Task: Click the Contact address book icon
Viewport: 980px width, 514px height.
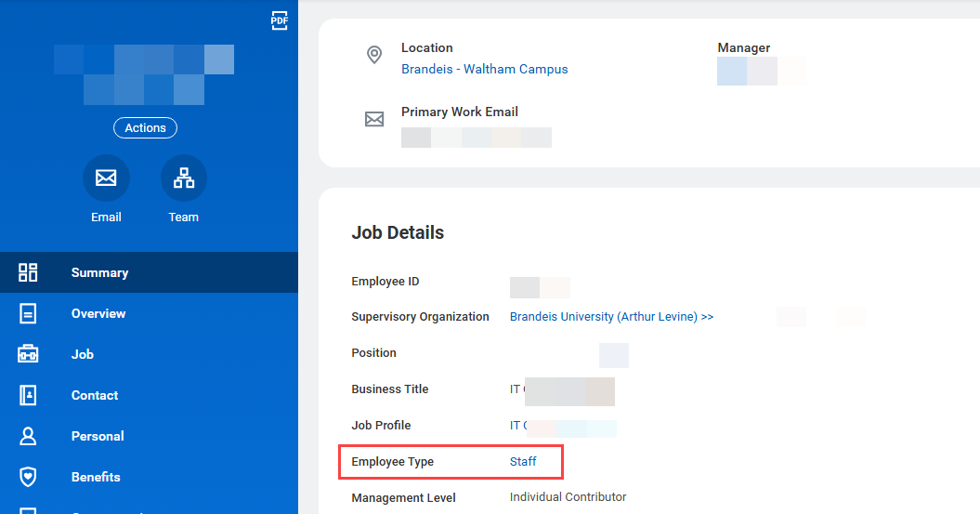Action: pos(28,395)
